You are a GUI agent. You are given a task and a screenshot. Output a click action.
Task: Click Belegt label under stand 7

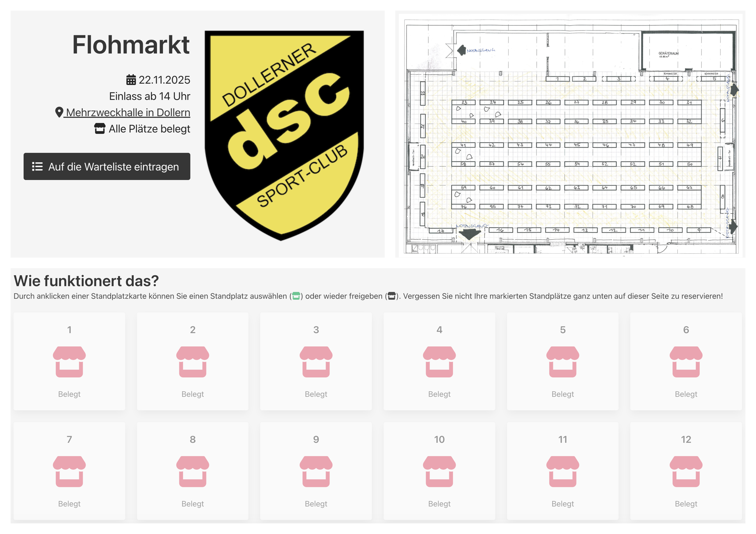pyautogui.click(x=69, y=504)
